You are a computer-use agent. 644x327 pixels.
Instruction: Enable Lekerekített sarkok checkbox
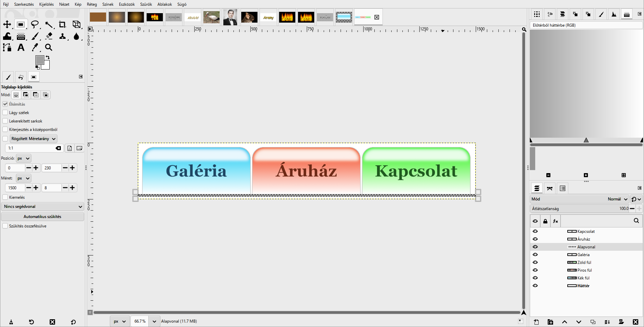5,121
